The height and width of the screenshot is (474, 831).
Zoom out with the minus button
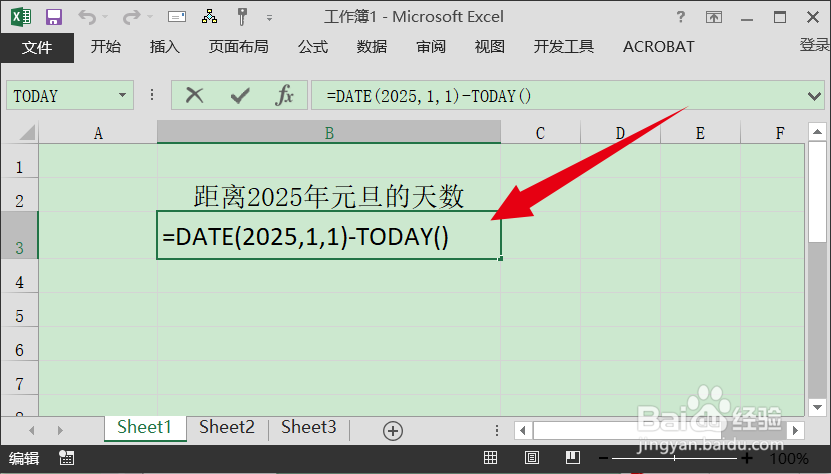[x=604, y=458]
